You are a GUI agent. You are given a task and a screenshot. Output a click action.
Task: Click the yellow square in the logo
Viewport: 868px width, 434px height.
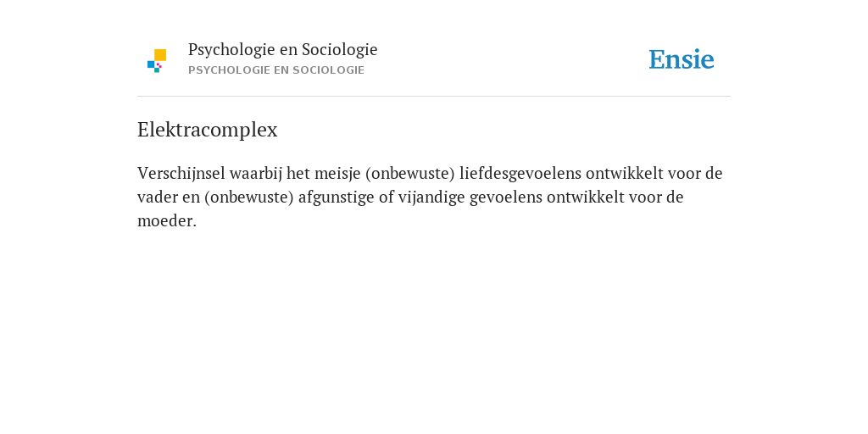click(x=160, y=55)
